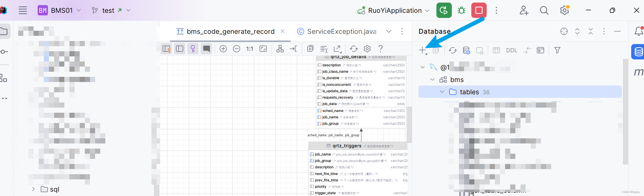Click the DDL button in Database panel

pos(512,50)
